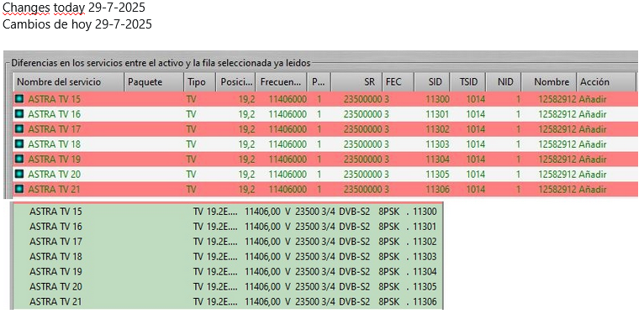The width and height of the screenshot is (644, 319).
Task: Click the ASTRA TV 21 channel icon
Action: (x=18, y=190)
